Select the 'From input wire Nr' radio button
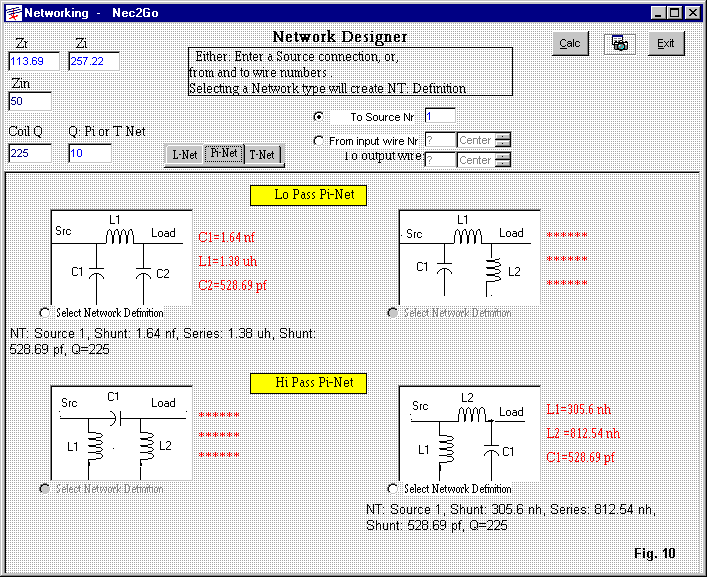 319,141
